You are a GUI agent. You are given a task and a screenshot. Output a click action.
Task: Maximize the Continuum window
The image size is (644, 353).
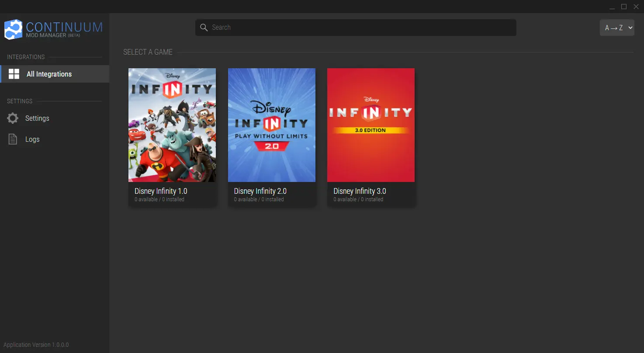pos(624,7)
